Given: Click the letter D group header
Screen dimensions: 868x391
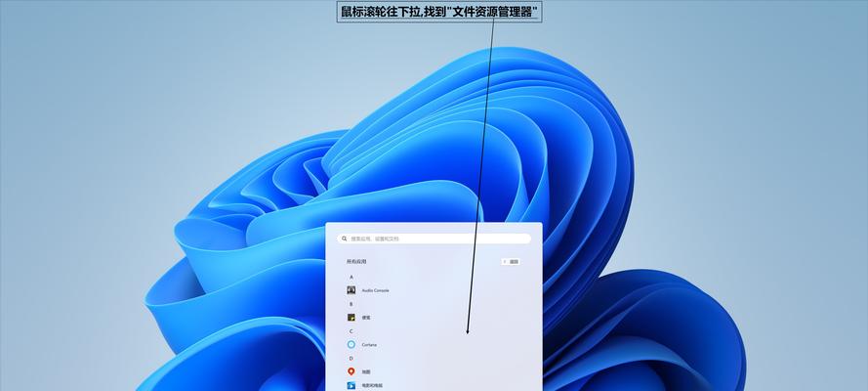Looking at the screenshot, I should pos(351,359).
